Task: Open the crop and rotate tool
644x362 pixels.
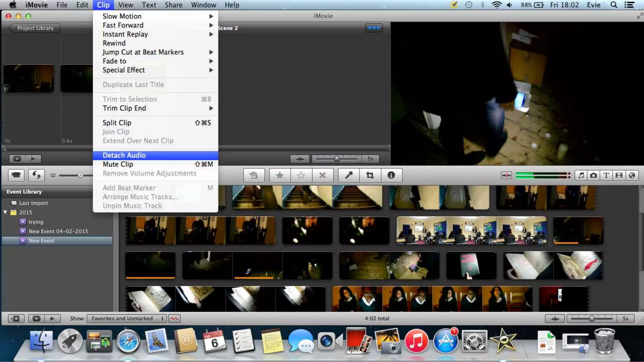Action: 370,175
